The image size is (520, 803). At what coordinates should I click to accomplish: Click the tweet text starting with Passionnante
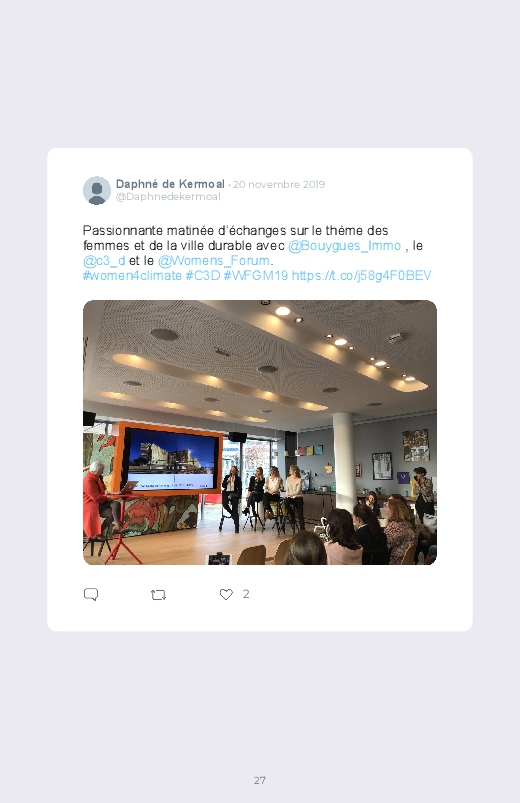coord(257,253)
